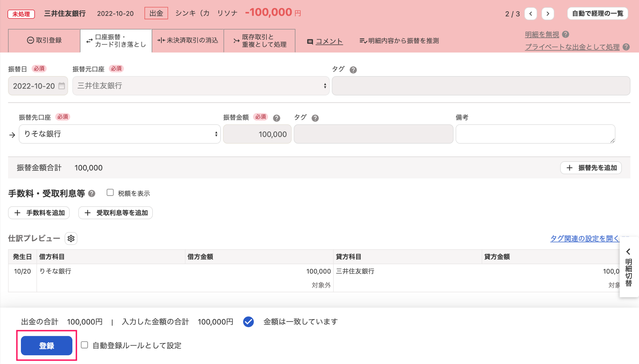Click the blue check mark next to 金額は一致しています

[248, 322]
